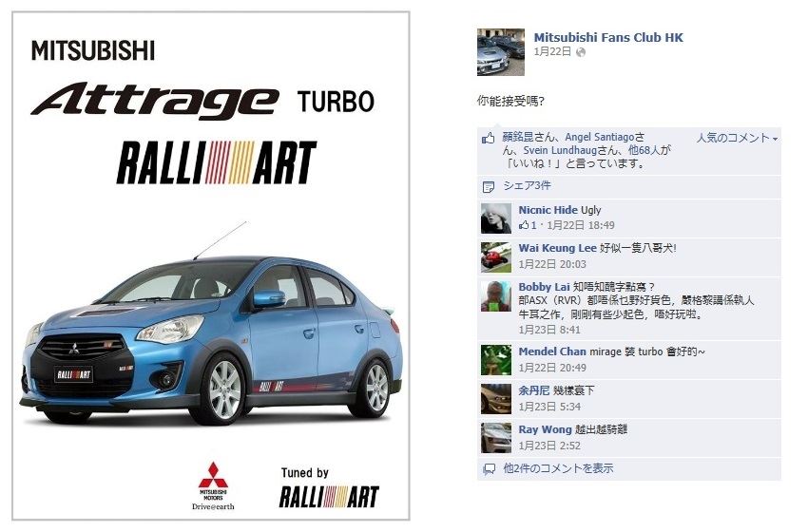Open the シェア3件 shares link
This screenshot has width=808, height=532.
click(x=527, y=186)
